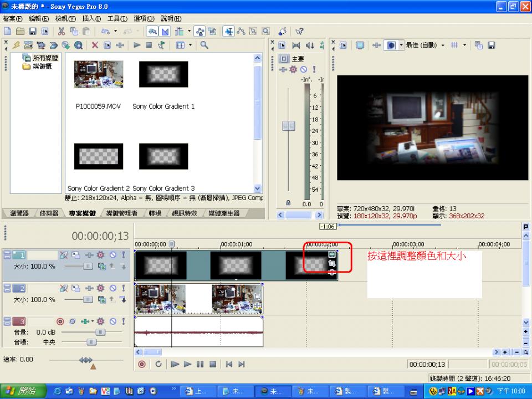Toggle loop playback in transport bar
The height and width of the screenshot is (399, 532).
[158, 364]
